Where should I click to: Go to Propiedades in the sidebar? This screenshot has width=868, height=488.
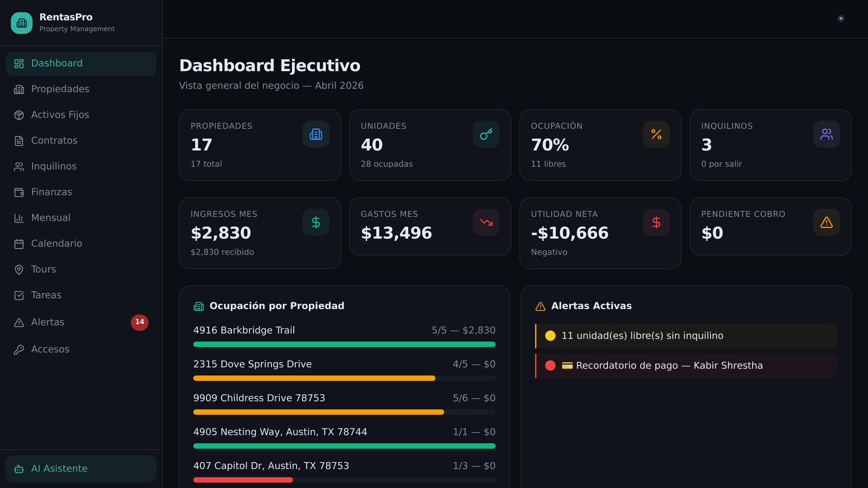pyautogui.click(x=81, y=89)
